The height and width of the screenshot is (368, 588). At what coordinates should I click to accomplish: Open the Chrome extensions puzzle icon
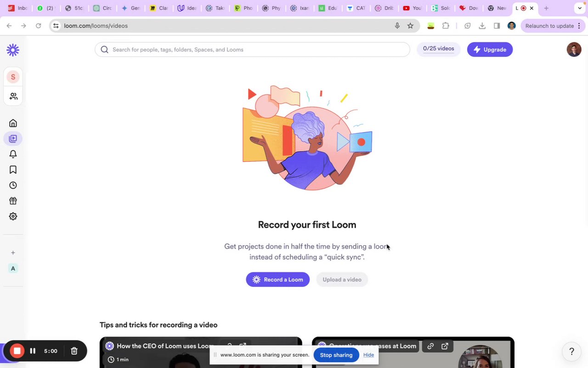tap(446, 26)
